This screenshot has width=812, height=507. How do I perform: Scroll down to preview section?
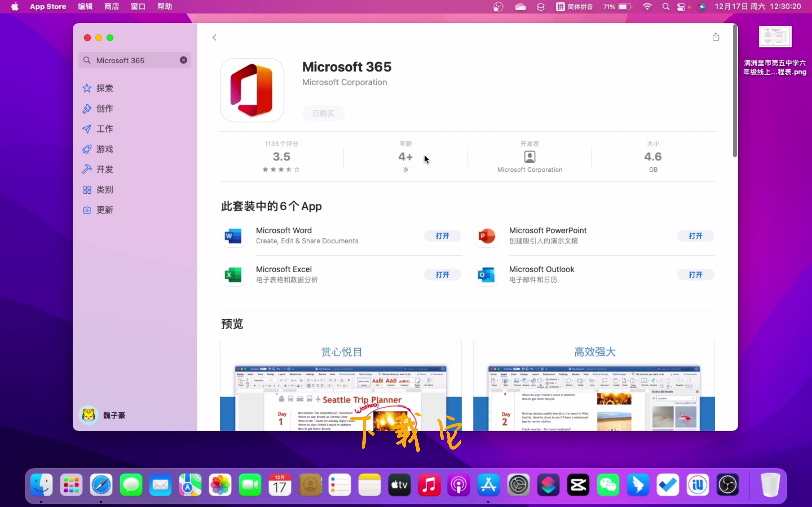[x=232, y=324]
